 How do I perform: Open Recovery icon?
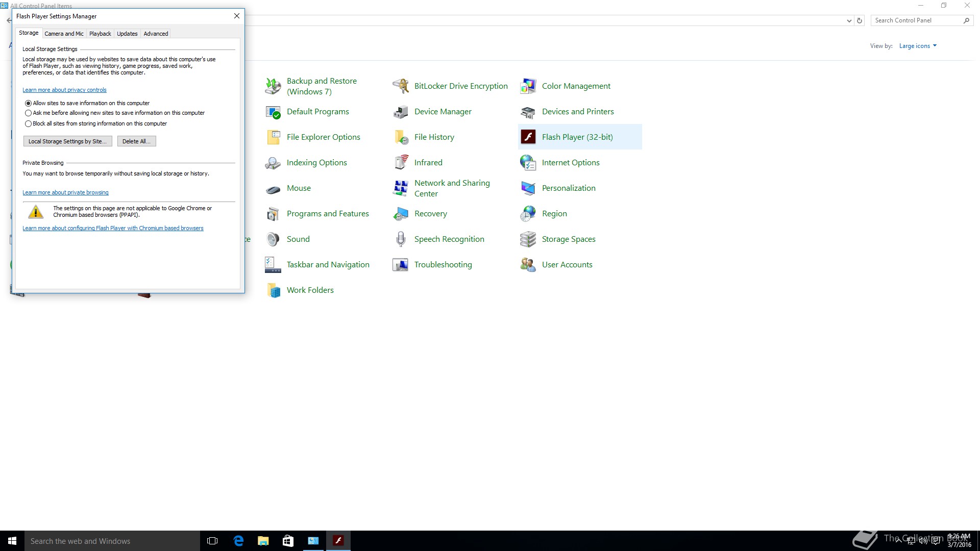point(401,214)
